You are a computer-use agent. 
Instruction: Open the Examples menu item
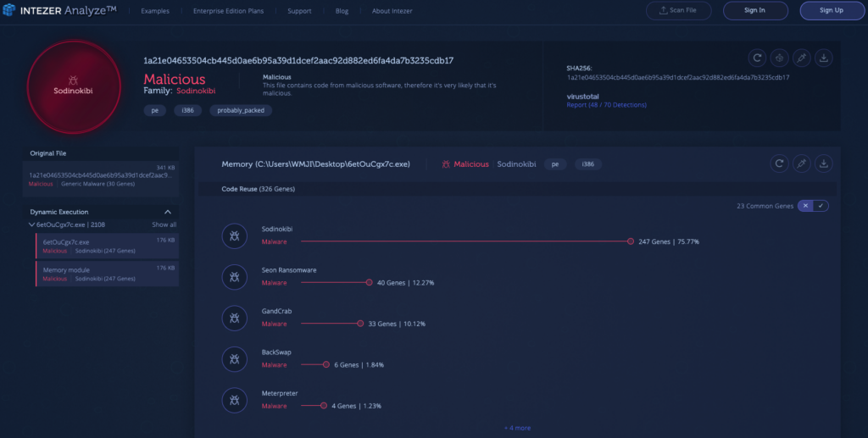[x=155, y=11]
